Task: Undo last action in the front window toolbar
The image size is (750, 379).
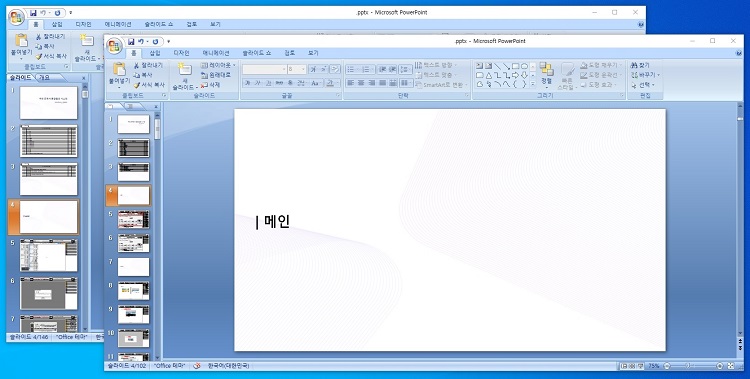Action: coord(141,42)
